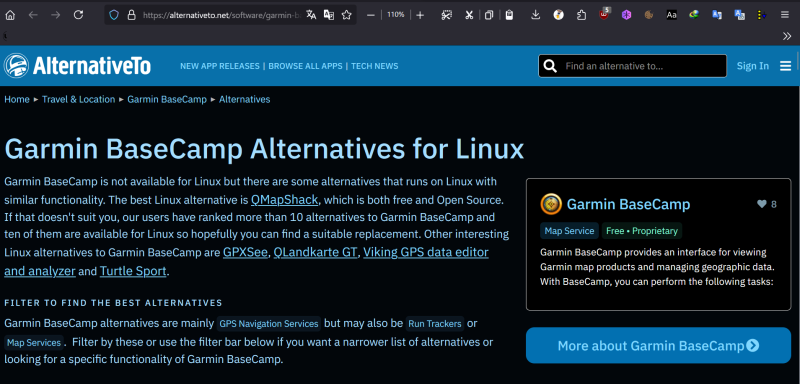Open the Turtle Sport link
The width and height of the screenshot is (800, 384).
click(x=133, y=271)
